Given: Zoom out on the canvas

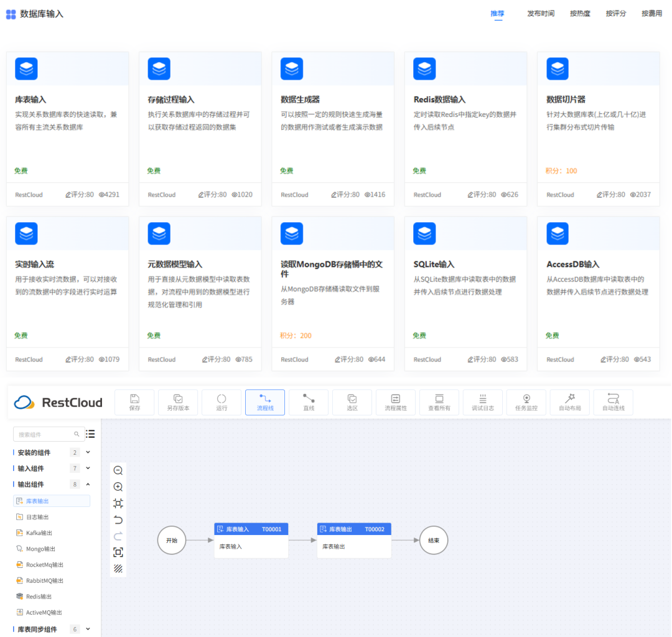Looking at the screenshot, I should click(x=118, y=470).
